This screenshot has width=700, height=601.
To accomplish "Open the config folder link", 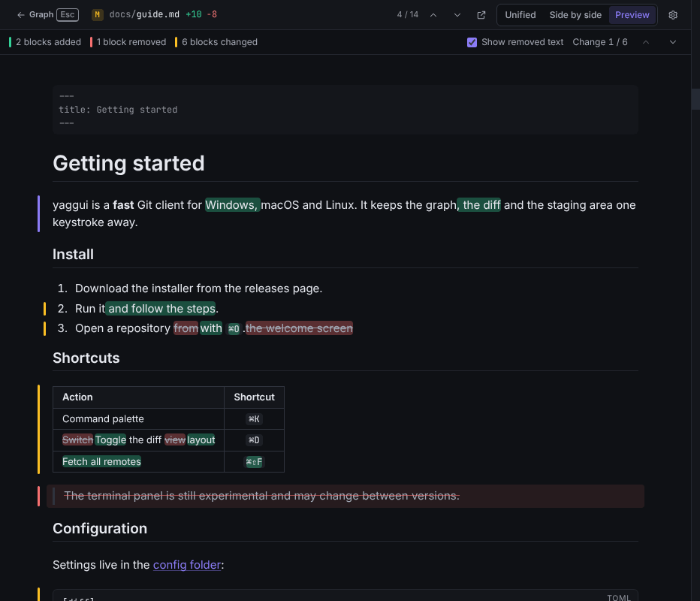I will pos(187,565).
